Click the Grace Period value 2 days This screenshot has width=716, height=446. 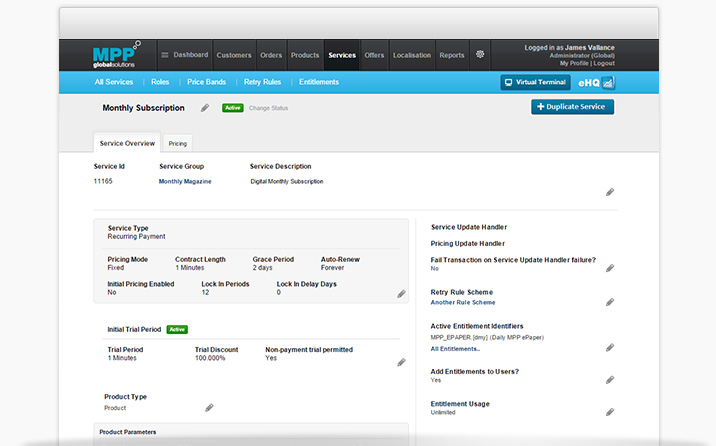[x=262, y=268]
